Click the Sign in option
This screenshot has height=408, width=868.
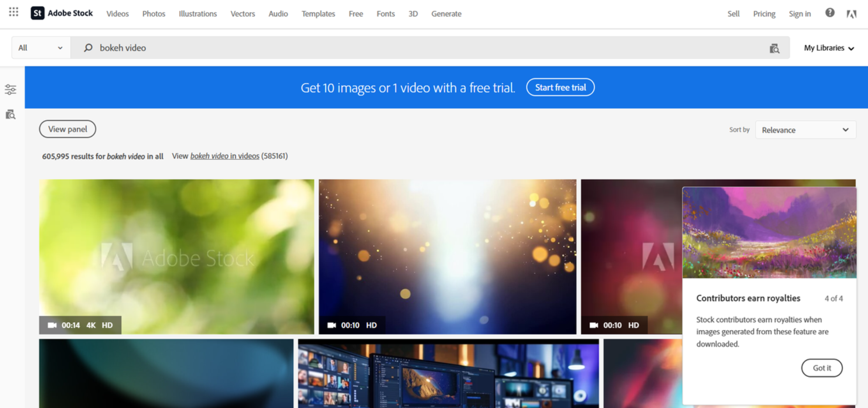pos(800,14)
